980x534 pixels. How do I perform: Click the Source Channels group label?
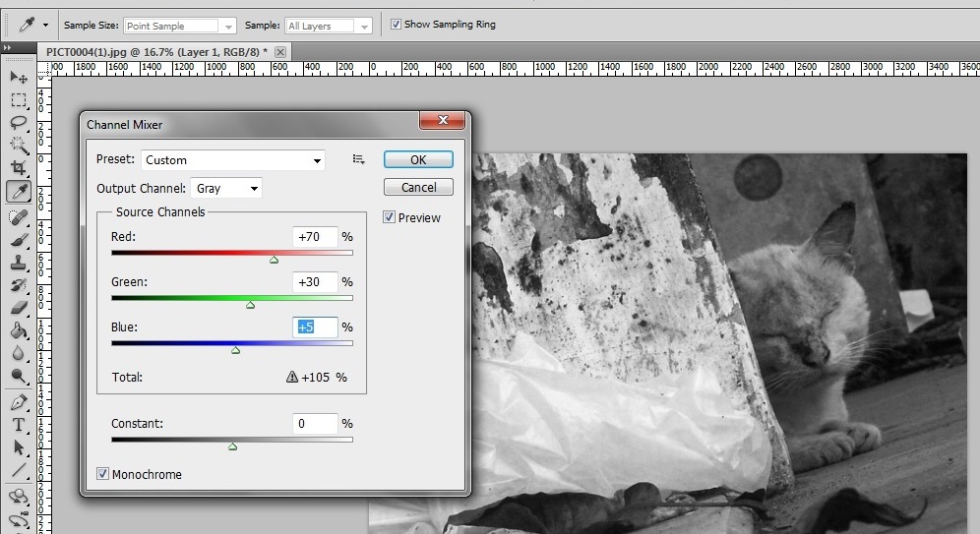[160, 211]
